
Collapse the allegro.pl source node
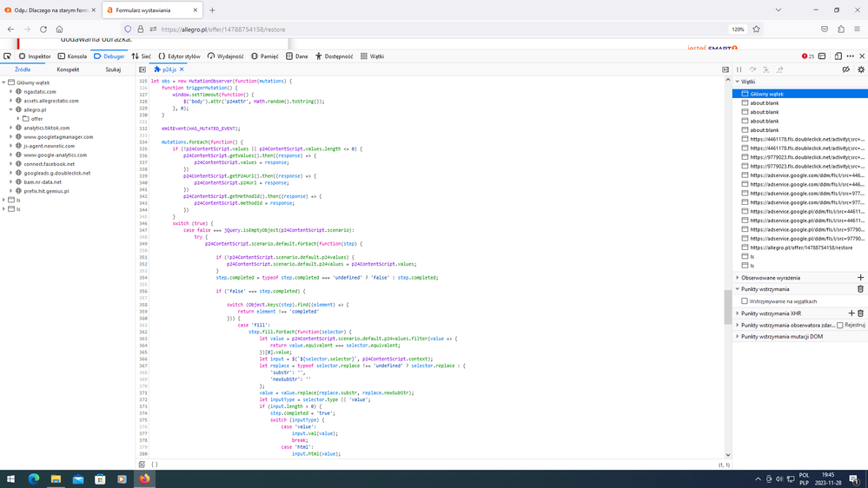tap(10, 109)
